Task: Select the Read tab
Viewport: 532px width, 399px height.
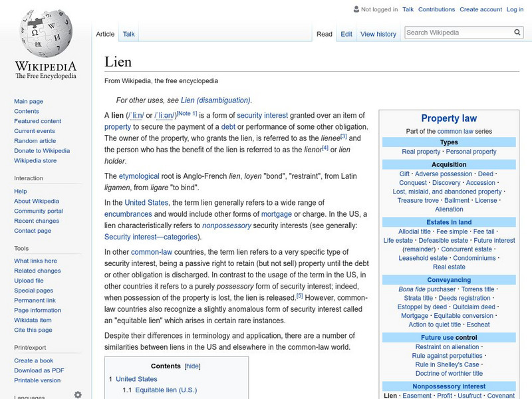Action: [x=325, y=34]
